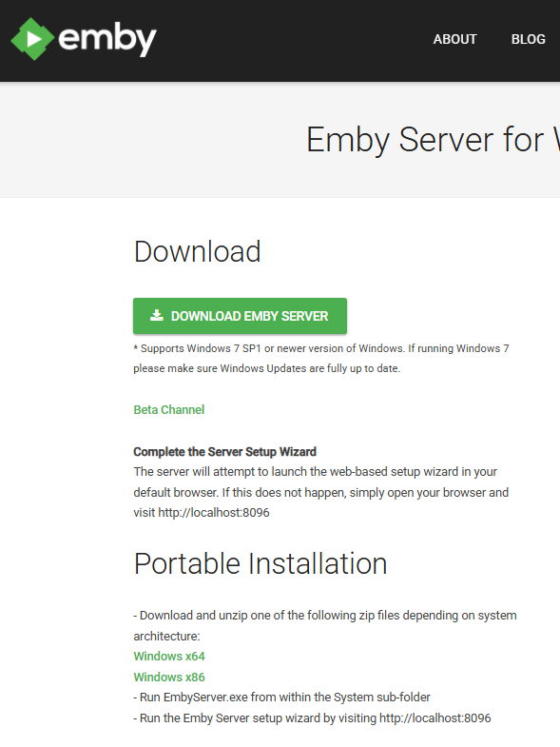
Task: Click the 'Emby Server for' page title
Action: coord(433,140)
